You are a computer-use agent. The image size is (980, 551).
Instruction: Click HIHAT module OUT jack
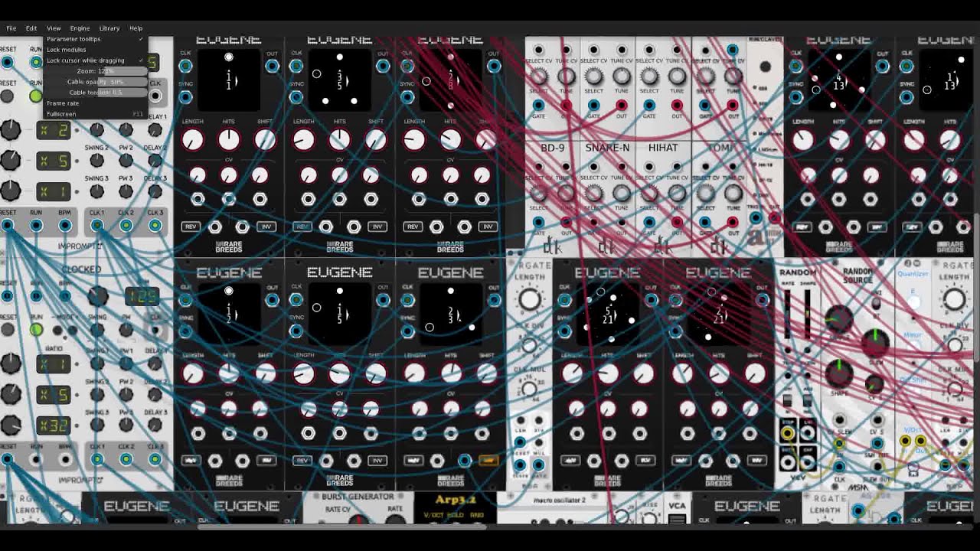(x=677, y=223)
